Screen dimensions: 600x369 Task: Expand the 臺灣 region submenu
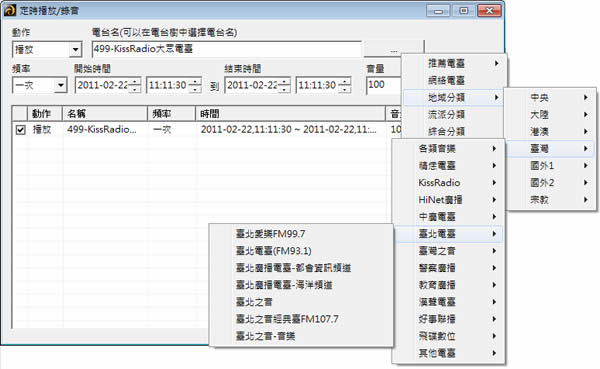pyautogui.click(x=551, y=149)
